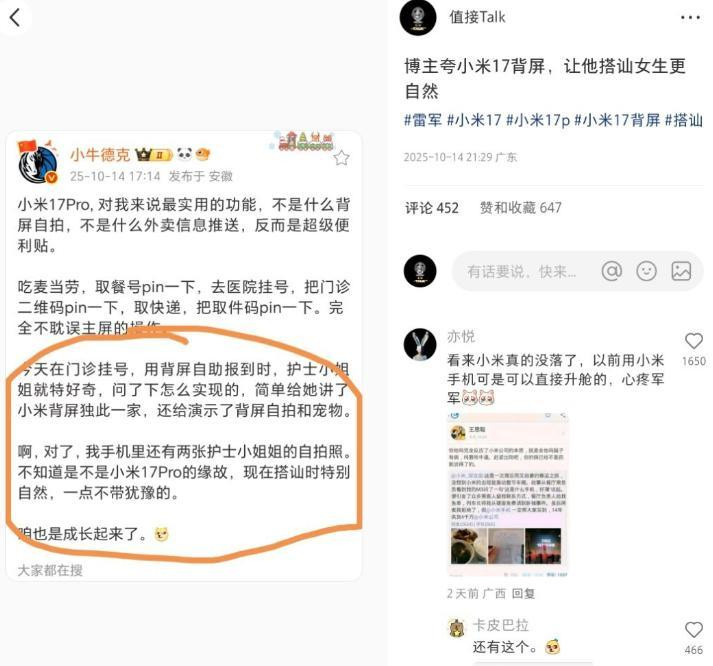Open the emoji picker smiley icon
The height and width of the screenshot is (666, 713).
[646, 271]
